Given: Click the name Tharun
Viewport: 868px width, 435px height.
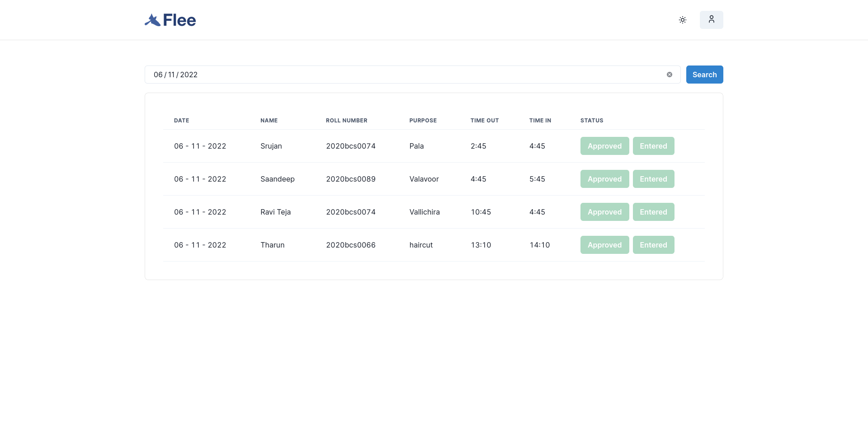Looking at the screenshot, I should pyautogui.click(x=273, y=245).
